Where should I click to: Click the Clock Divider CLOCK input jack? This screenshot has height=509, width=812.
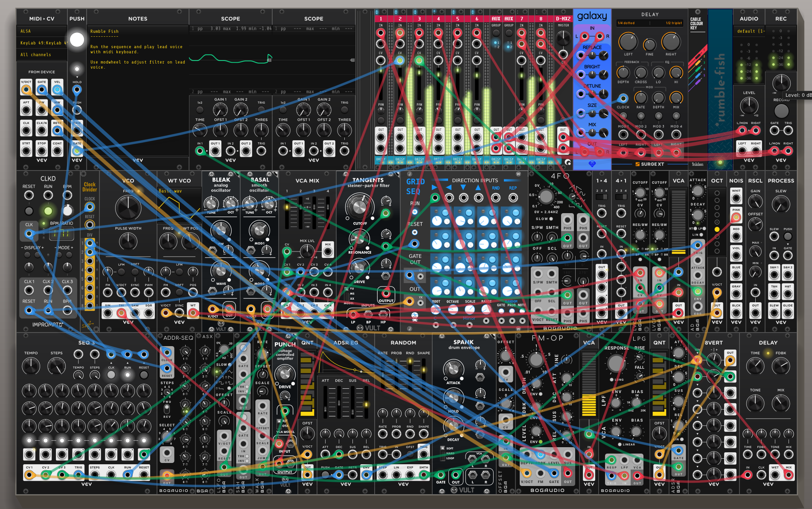(x=90, y=207)
